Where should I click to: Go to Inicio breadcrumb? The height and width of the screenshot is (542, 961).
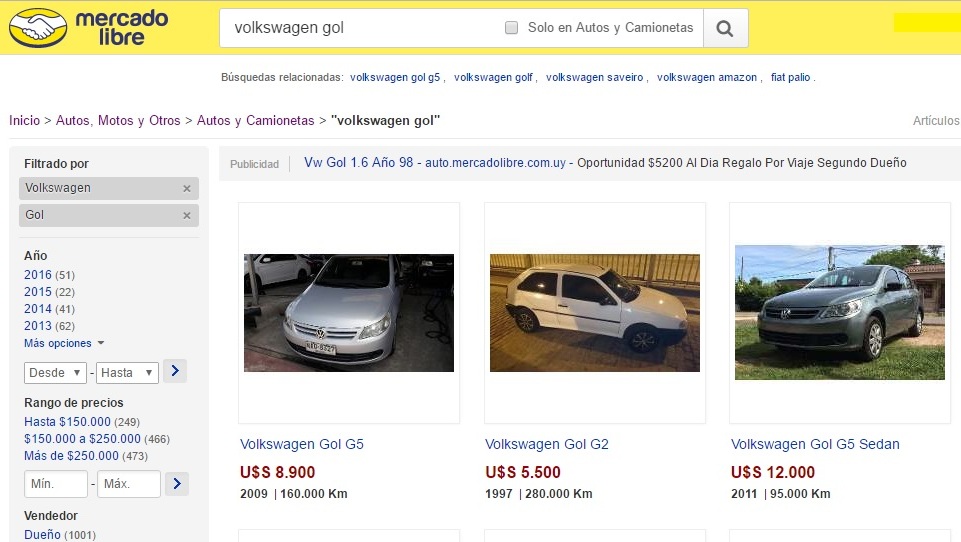(x=25, y=121)
